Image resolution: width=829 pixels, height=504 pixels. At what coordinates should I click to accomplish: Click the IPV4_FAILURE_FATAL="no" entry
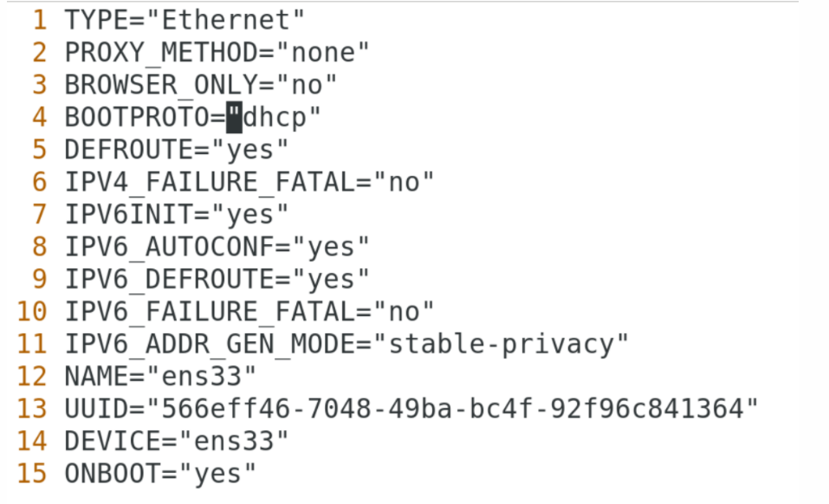249,183
